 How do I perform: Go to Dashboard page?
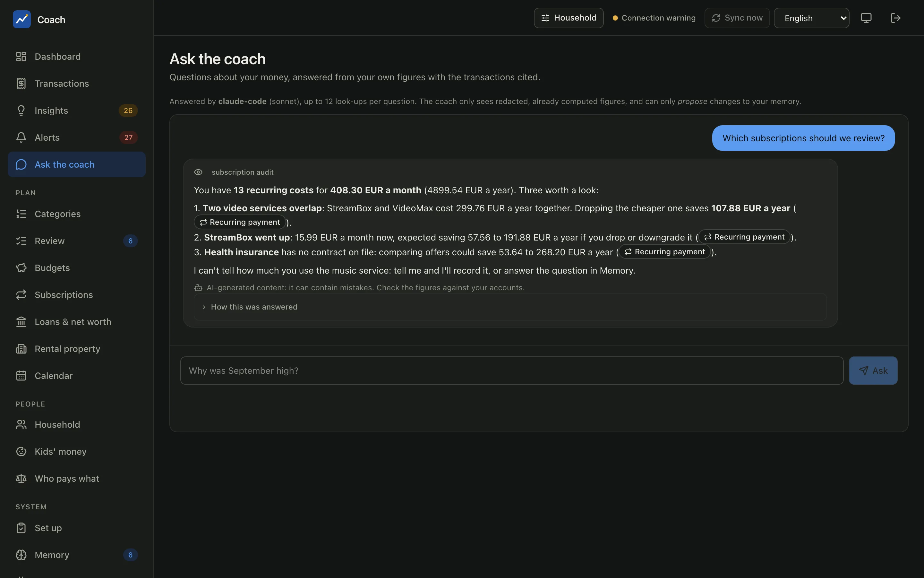click(x=76, y=57)
